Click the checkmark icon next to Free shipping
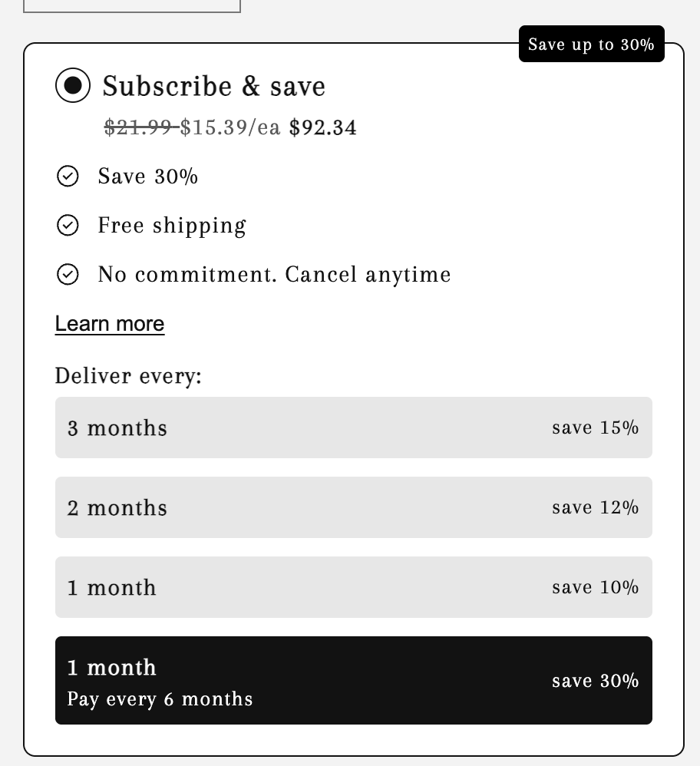The height and width of the screenshot is (766, 700). pyautogui.click(x=68, y=225)
